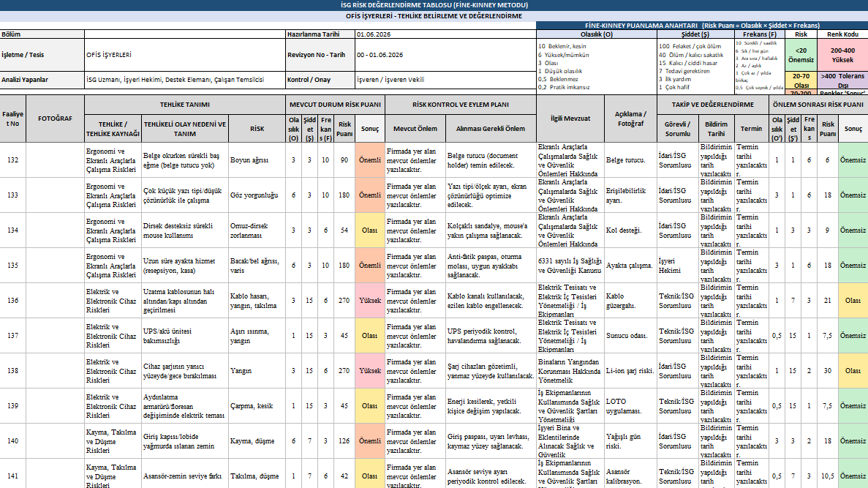Select the MEVCUT DURUM RİSK PUANI header
This screenshot has width=868, height=488.
(335, 105)
